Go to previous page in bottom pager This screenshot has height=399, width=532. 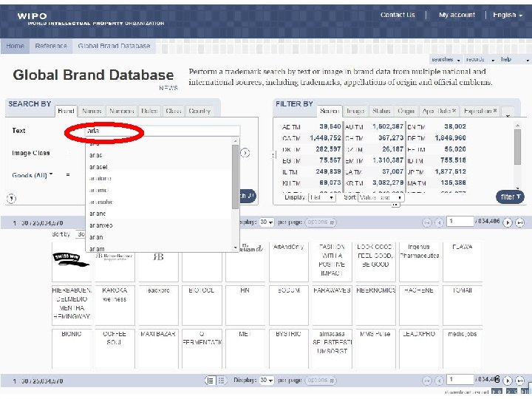click(439, 381)
